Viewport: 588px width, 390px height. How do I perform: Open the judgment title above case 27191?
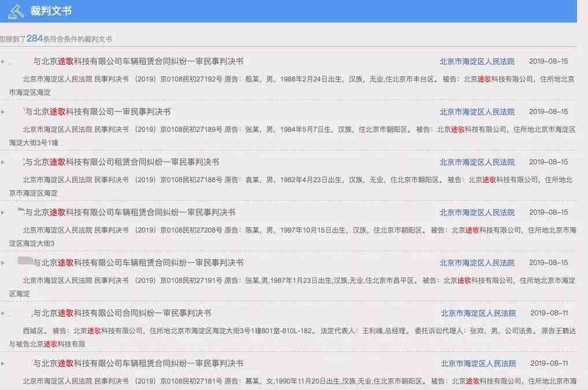(x=138, y=262)
